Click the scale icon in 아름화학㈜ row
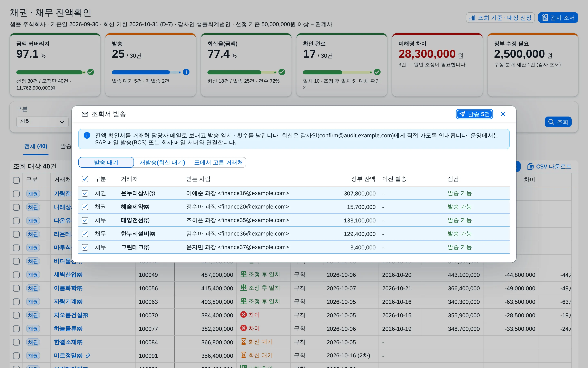 (x=243, y=288)
